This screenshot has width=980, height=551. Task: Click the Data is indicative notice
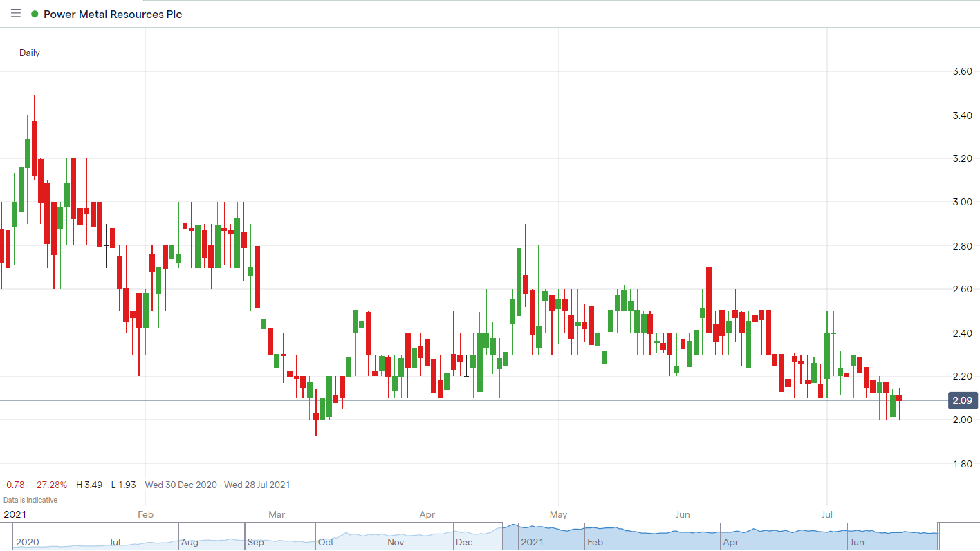[30, 499]
